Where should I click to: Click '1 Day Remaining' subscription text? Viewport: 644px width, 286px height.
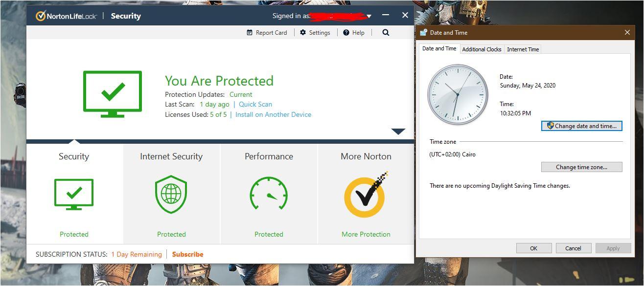pyautogui.click(x=136, y=254)
